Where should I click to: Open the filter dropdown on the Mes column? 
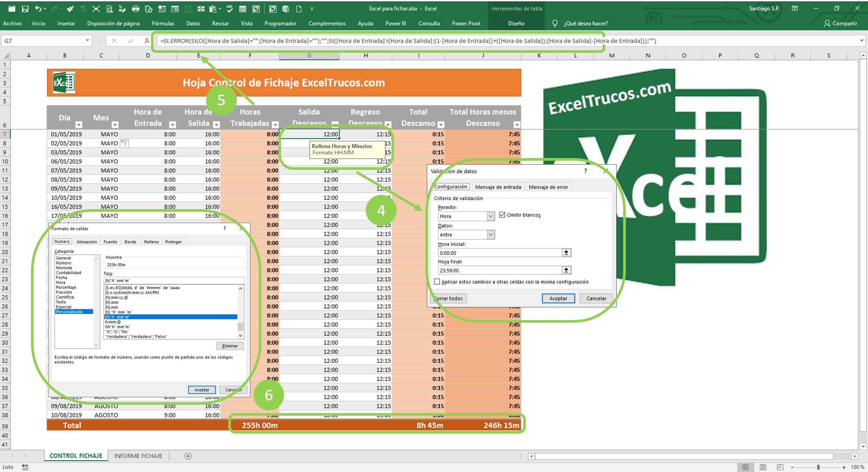(x=116, y=124)
